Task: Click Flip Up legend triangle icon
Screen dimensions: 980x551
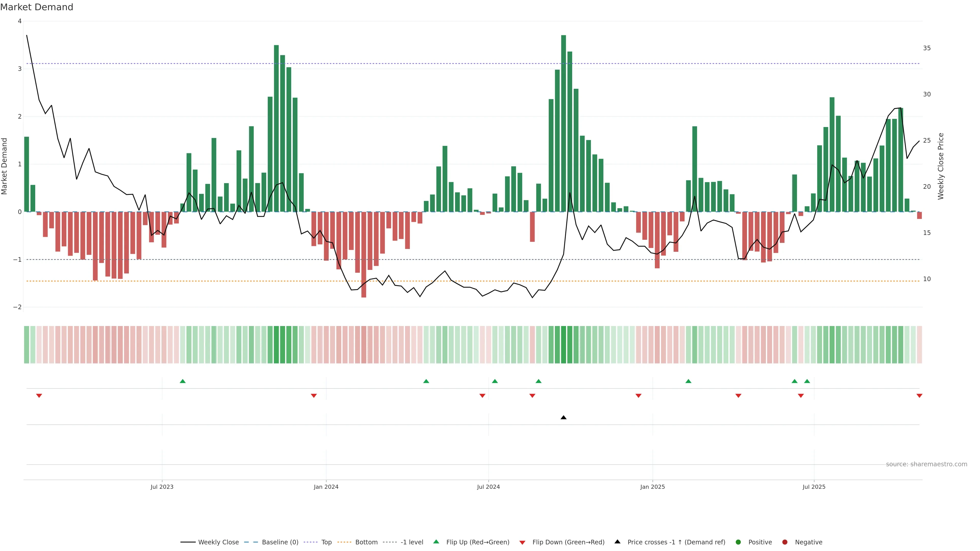Action: [x=436, y=542]
